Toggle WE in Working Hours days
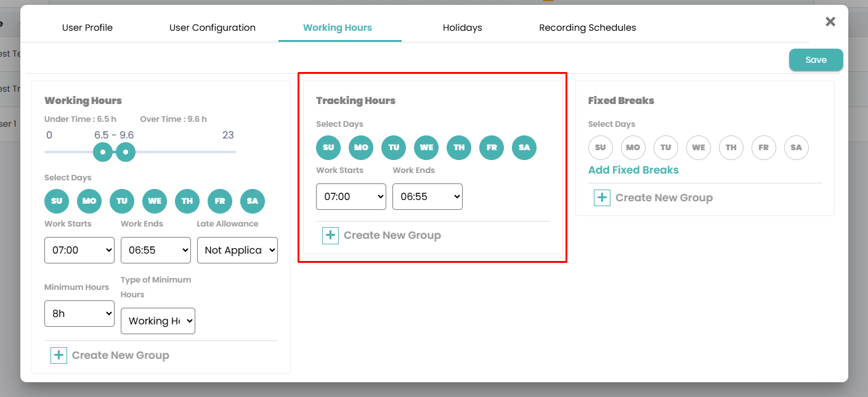 155,201
